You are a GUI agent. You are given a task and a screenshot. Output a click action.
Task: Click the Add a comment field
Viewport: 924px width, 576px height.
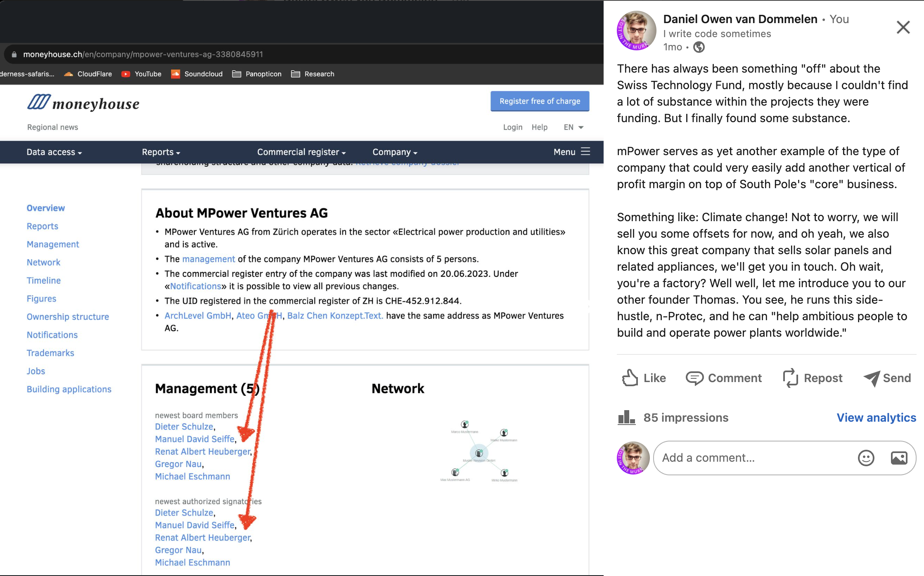(784, 458)
